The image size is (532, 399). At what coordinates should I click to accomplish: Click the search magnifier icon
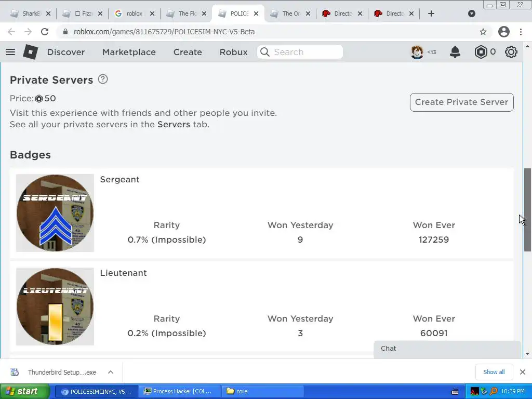[265, 52]
